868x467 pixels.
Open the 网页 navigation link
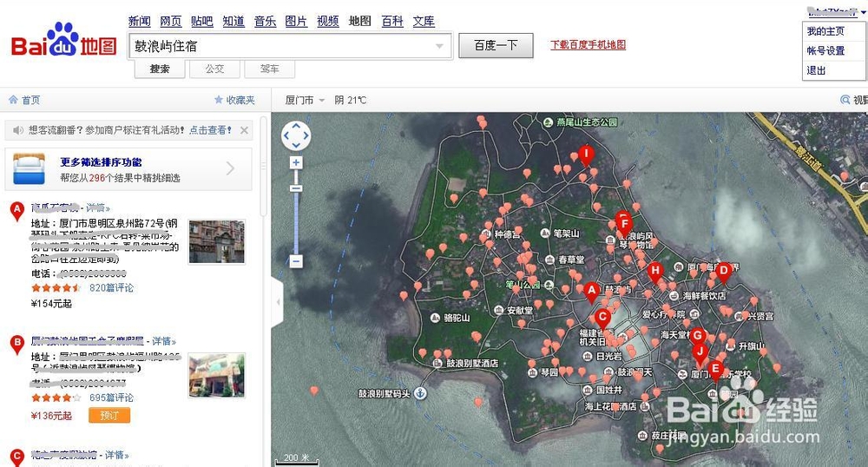click(170, 21)
